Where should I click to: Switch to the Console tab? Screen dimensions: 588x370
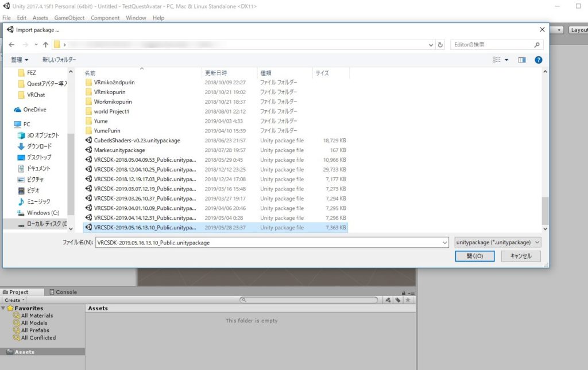(x=63, y=292)
